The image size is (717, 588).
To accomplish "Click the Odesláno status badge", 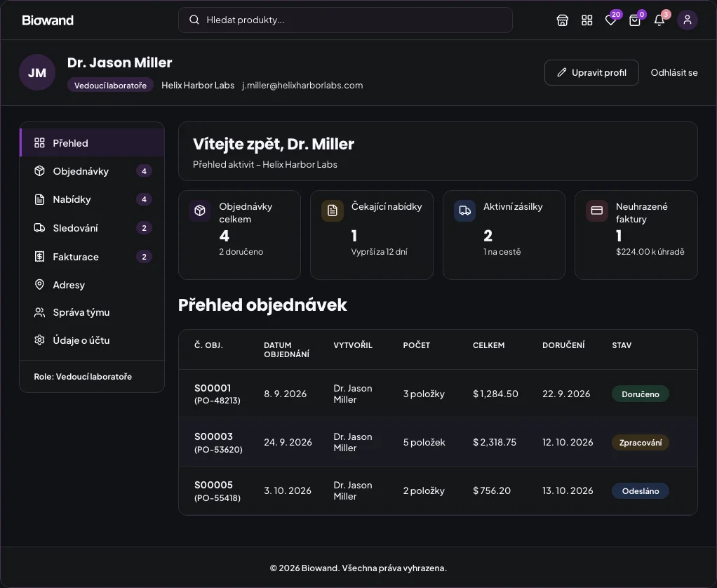I will 640,490.
